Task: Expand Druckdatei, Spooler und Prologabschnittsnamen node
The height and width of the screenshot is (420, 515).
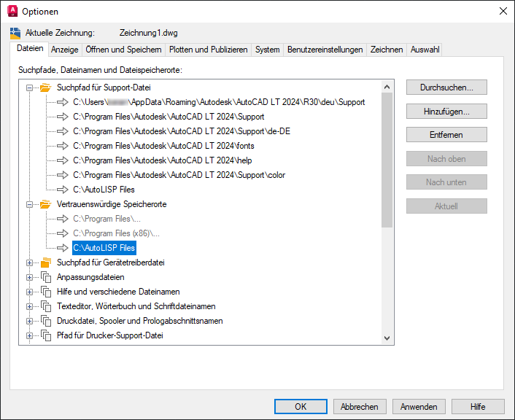Action: pyautogui.click(x=30, y=321)
